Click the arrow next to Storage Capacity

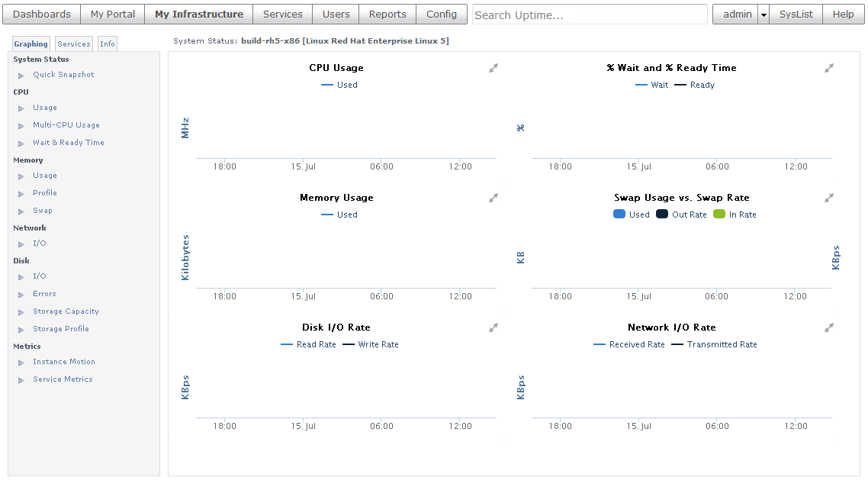click(x=21, y=312)
